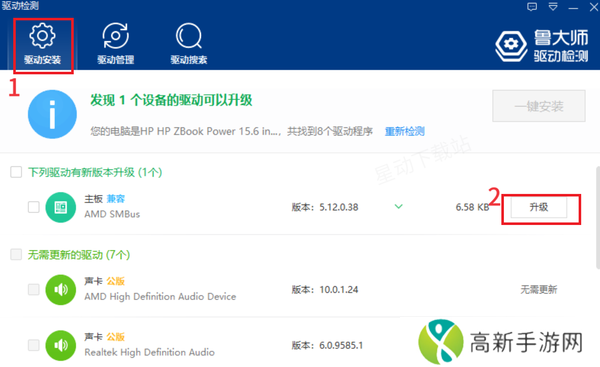This screenshot has width=600, height=367.
Task: Close the 驱动检测 window
Action: [x=594, y=7]
